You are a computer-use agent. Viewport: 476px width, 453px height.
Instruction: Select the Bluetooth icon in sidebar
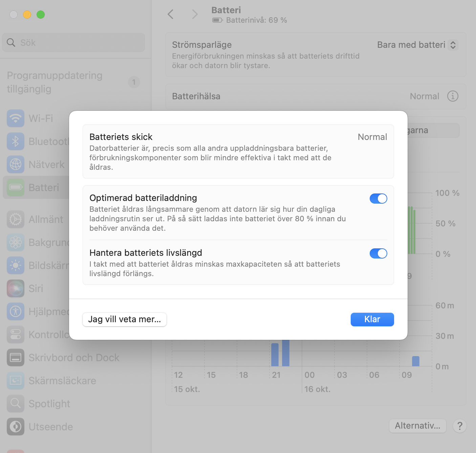pos(16,141)
